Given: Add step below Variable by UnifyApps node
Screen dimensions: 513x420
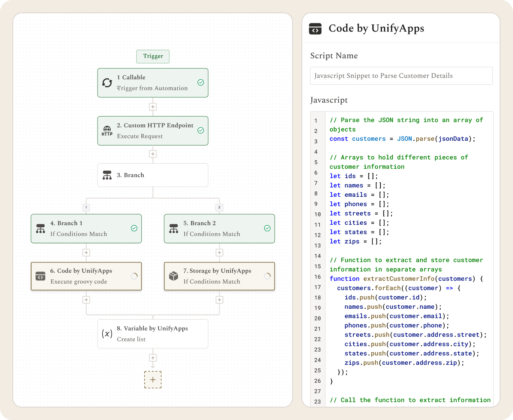Looking at the screenshot, I should point(153,358).
